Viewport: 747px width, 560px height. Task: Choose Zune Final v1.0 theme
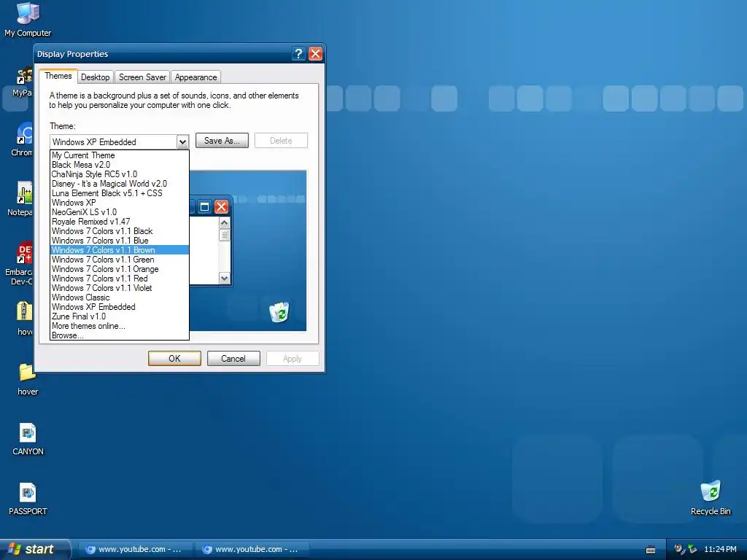point(120,316)
